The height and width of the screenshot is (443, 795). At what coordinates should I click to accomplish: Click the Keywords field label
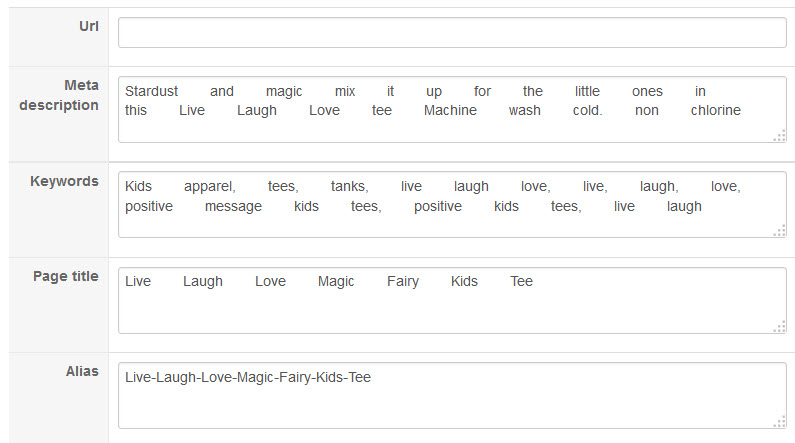coord(64,181)
